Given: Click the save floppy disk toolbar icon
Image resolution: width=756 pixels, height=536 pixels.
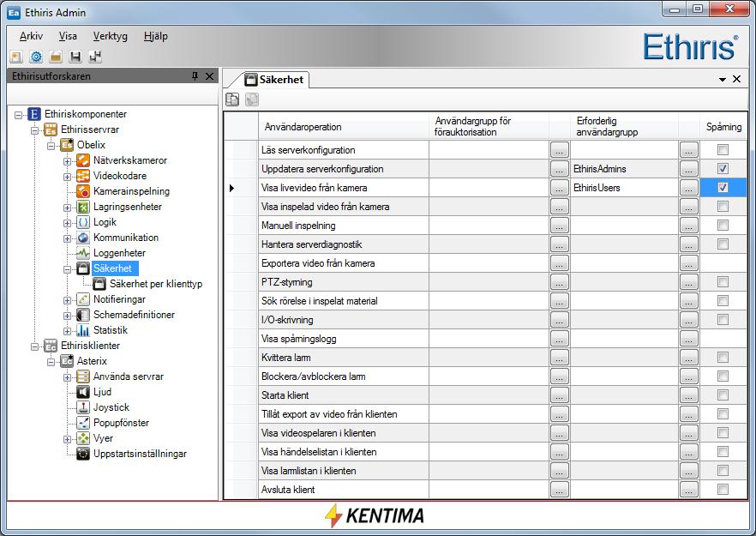Looking at the screenshot, I should 75,57.
